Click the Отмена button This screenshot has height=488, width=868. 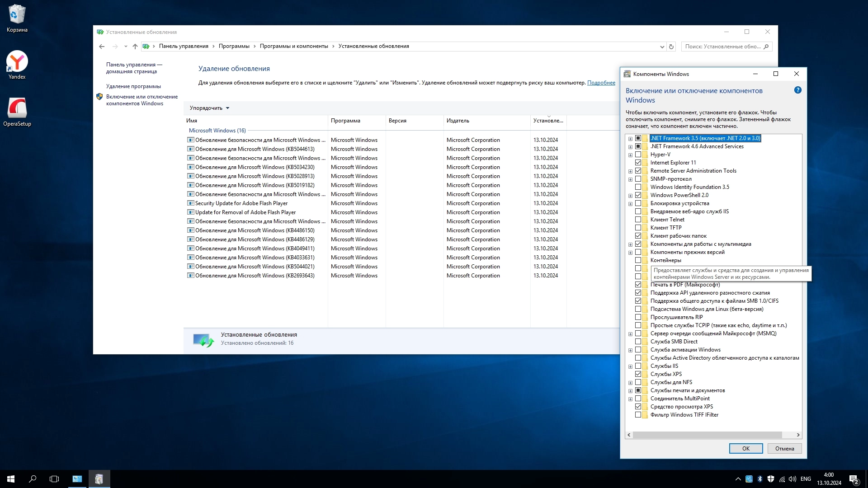[x=784, y=449]
